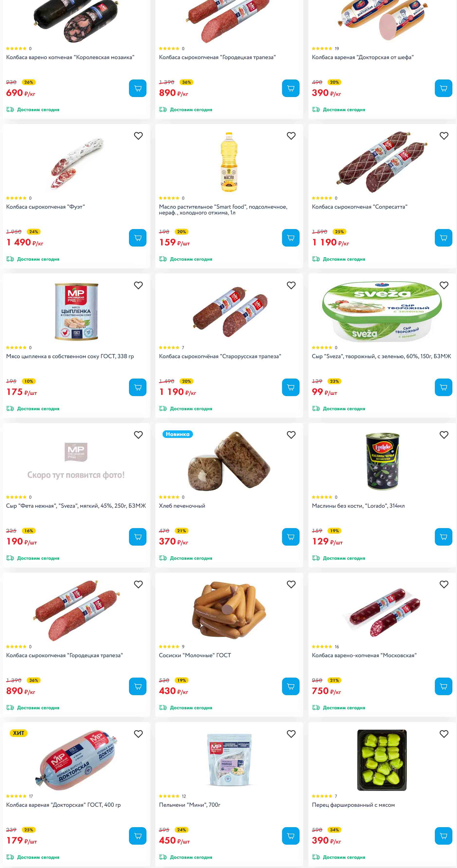Mark Мясо цыпленка ГОСТ as favorite

pos(138,285)
